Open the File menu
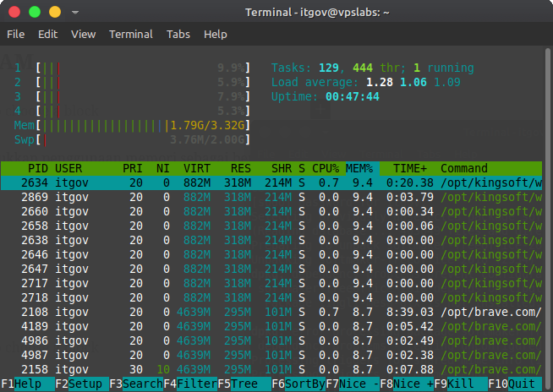The image size is (553, 392). (x=16, y=34)
